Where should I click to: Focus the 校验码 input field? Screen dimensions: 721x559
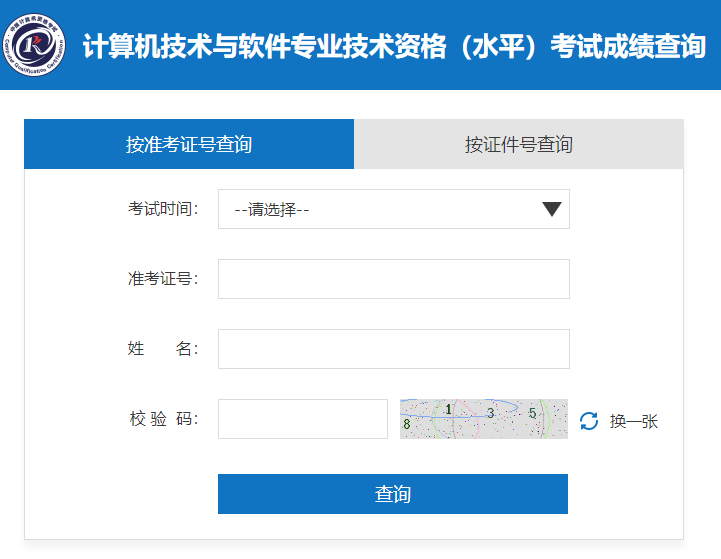(302, 419)
